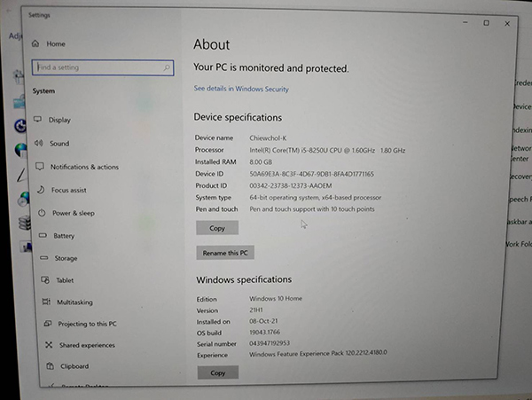Click Windows Feature Experience Pack text
Screen dimensions: 532x400
tap(318, 353)
